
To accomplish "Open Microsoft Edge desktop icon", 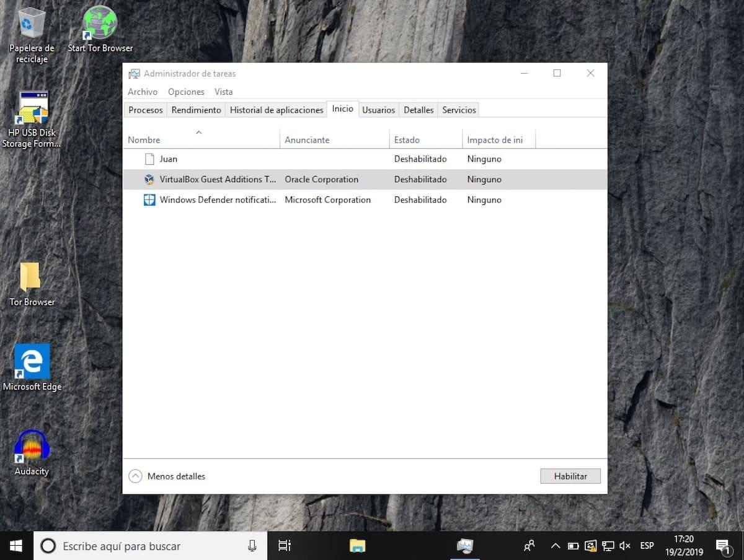I will click(x=32, y=361).
